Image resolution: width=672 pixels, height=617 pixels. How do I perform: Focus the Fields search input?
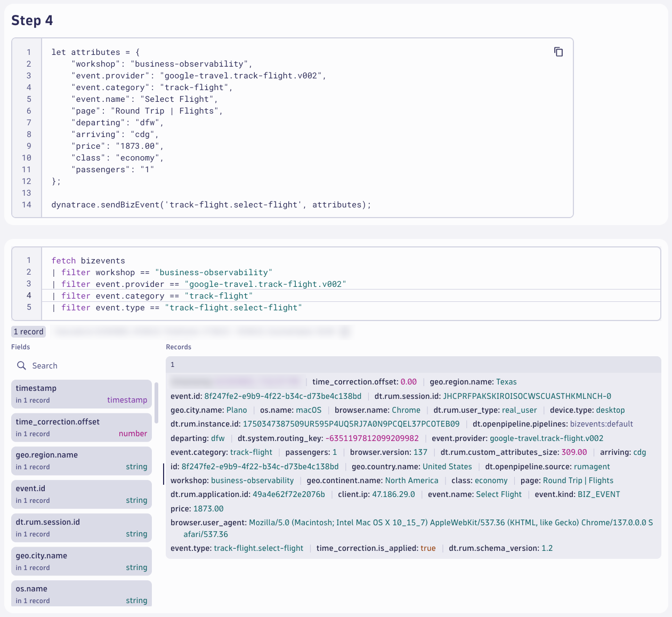pos(82,366)
